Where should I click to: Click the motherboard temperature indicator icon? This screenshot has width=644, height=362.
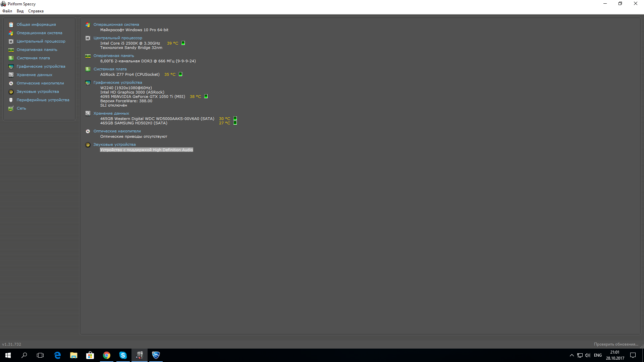tap(180, 74)
